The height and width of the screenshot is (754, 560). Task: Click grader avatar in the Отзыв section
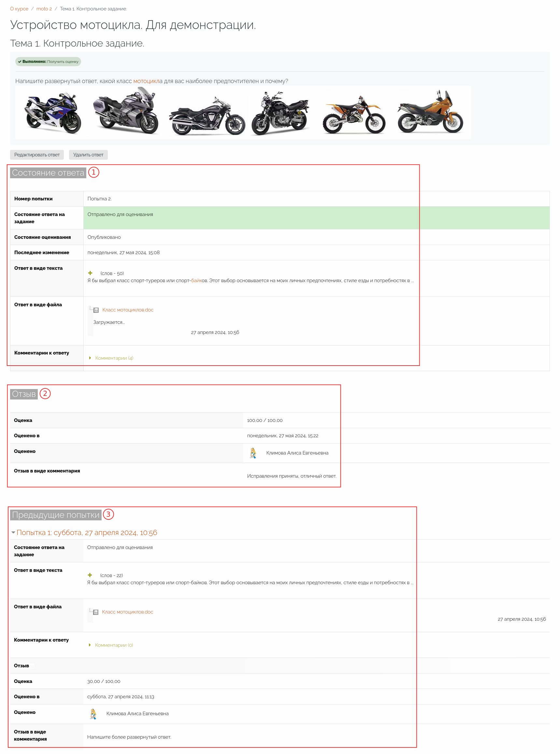click(x=253, y=453)
